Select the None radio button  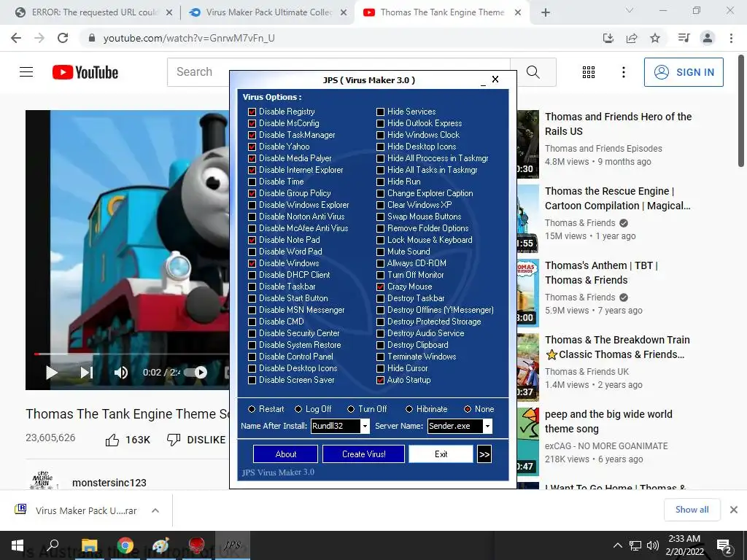pyautogui.click(x=468, y=409)
